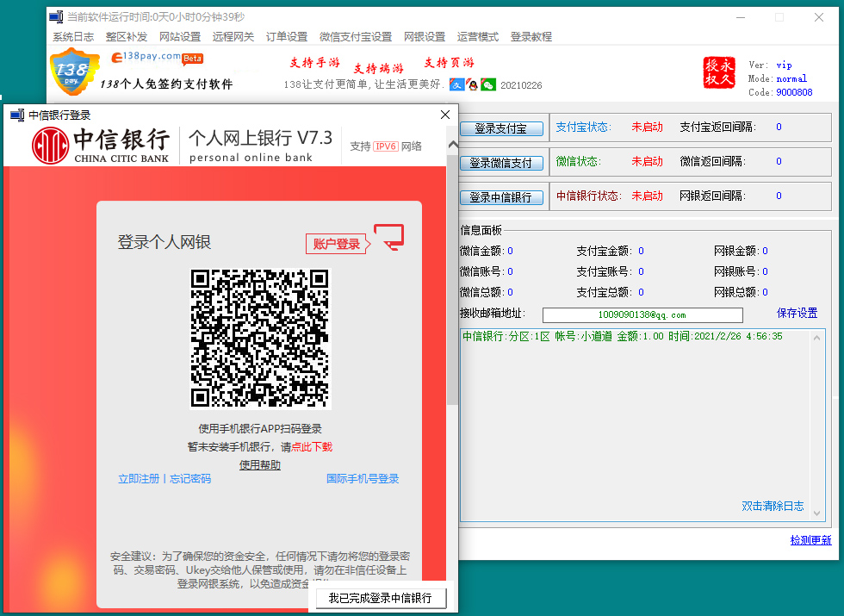Click the 双击清除日志 link
Viewport: 844px width, 616px height.
tap(773, 507)
